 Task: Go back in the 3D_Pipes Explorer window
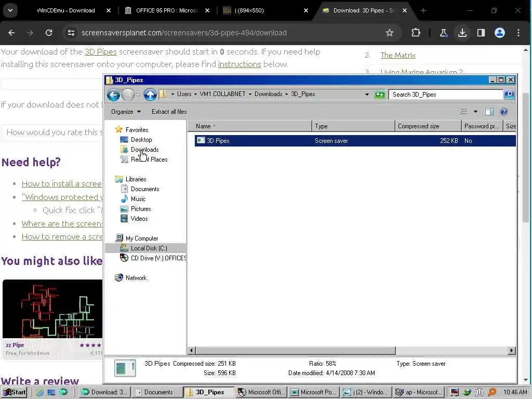pyautogui.click(x=113, y=95)
